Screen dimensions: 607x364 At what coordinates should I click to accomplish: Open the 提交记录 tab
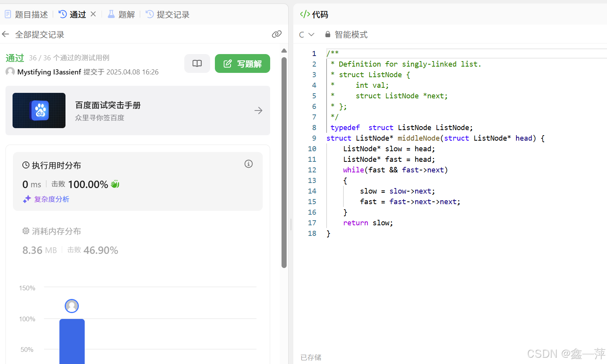pos(167,14)
